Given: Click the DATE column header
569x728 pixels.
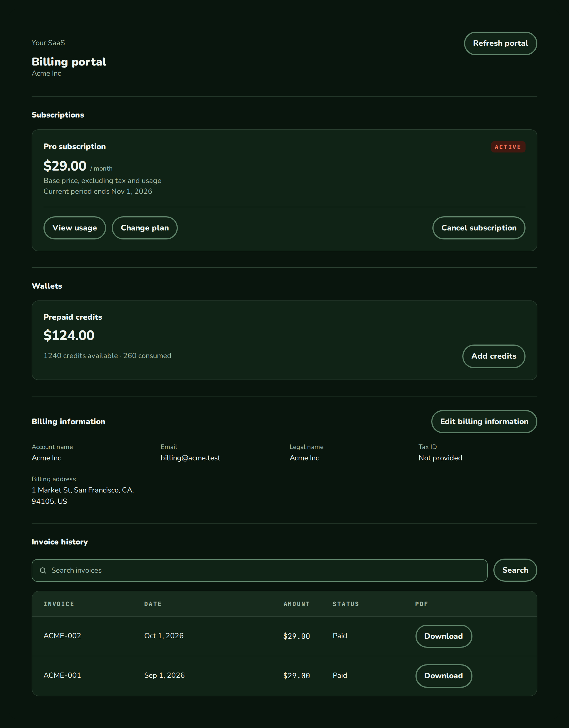Looking at the screenshot, I should coord(153,604).
